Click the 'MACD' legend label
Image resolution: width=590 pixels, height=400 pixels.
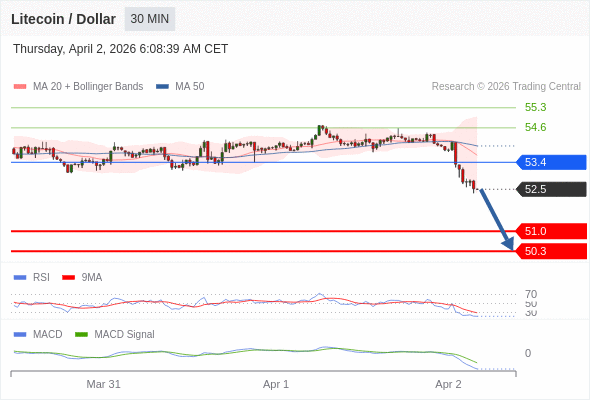point(48,335)
